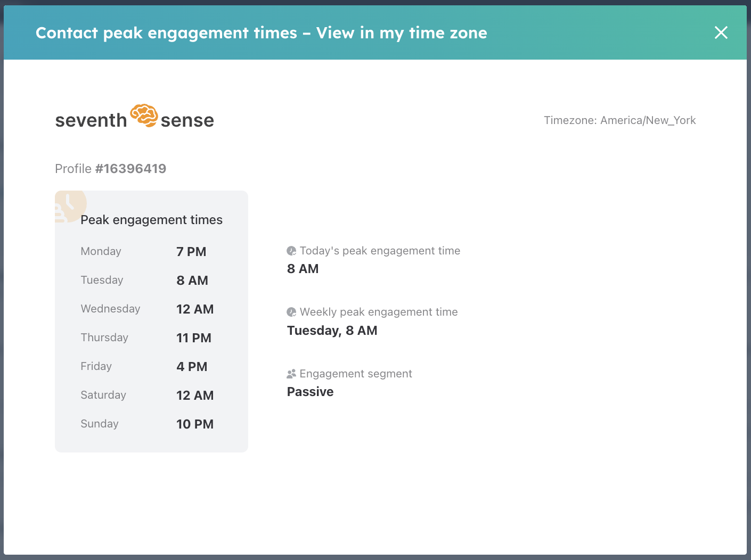
Task: Click the word 'seventh' in the logo
Action: click(x=91, y=120)
